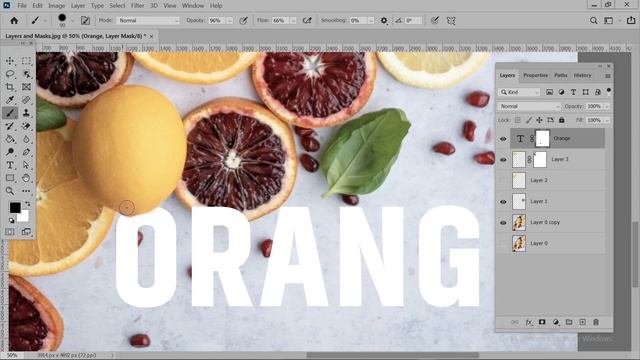Hide Layer 0 copy visibility eye

pos(503,222)
